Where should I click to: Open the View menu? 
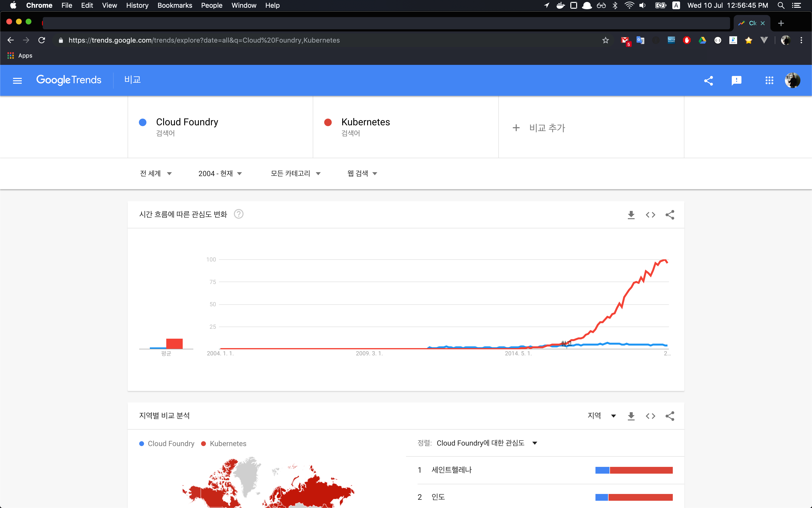click(x=109, y=5)
